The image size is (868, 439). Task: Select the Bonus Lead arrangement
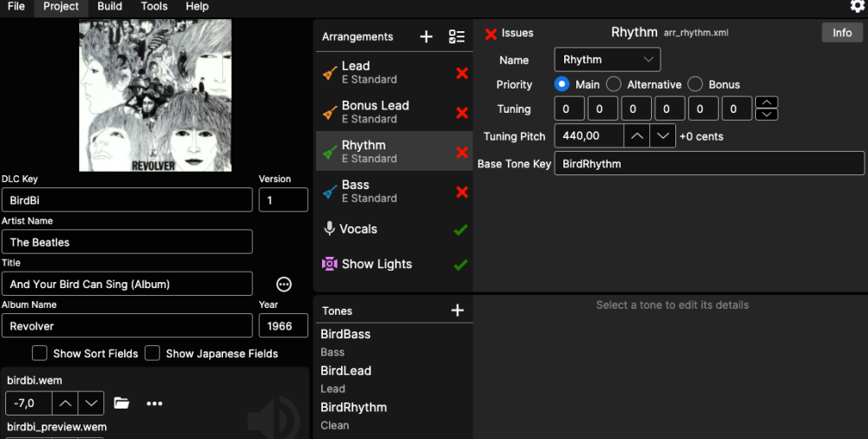[x=375, y=112]
